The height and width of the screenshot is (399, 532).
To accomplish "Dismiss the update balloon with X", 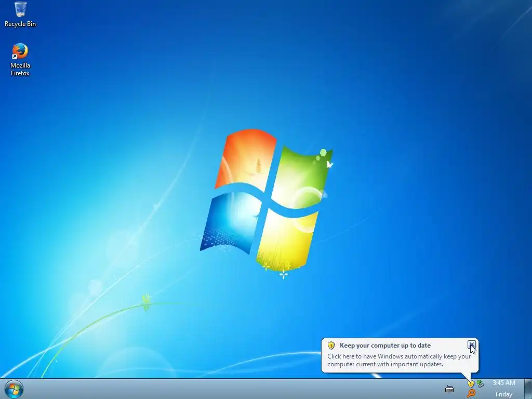I will pyautogui.click(x=471, y=345).
